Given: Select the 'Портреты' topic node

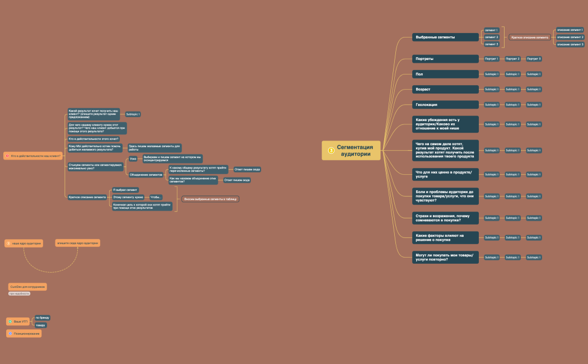Looking at the screenshot, I should click(445, 59).
